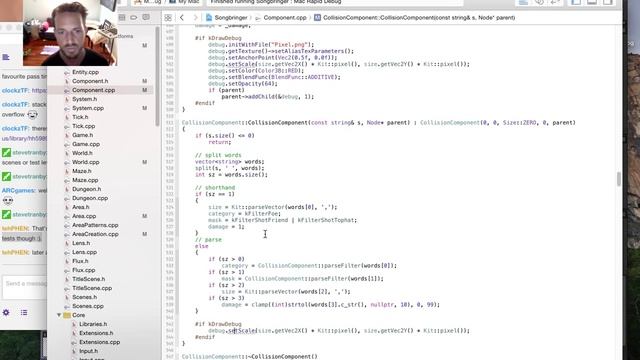Open the Component.cpp crumb in jump bar
This screenshot has width=640, height=360.
click(281, 18)
